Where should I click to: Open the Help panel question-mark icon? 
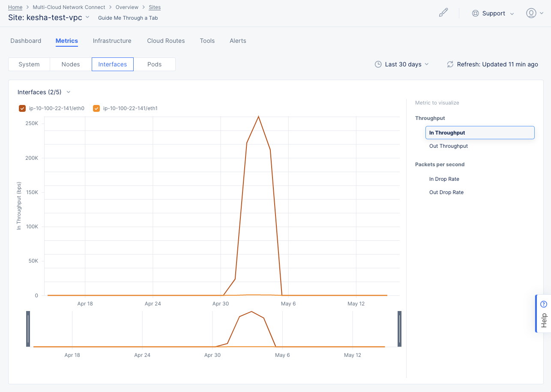tap(543, 303)
